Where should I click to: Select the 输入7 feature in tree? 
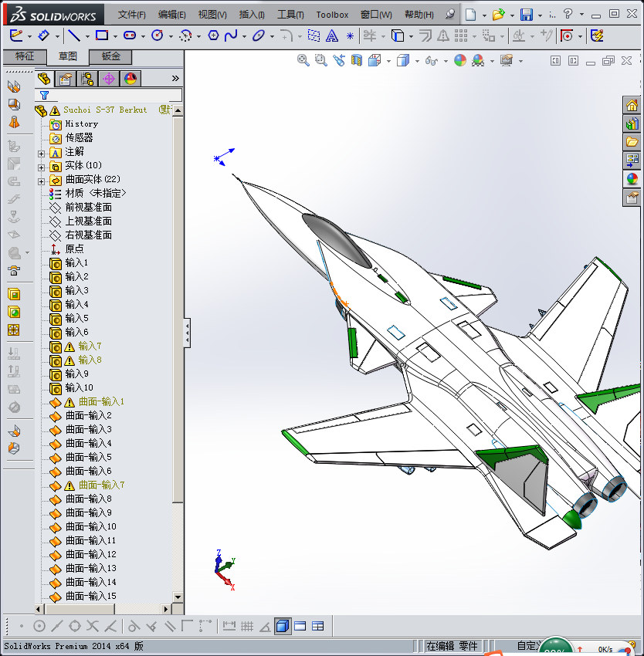(90, 346)
